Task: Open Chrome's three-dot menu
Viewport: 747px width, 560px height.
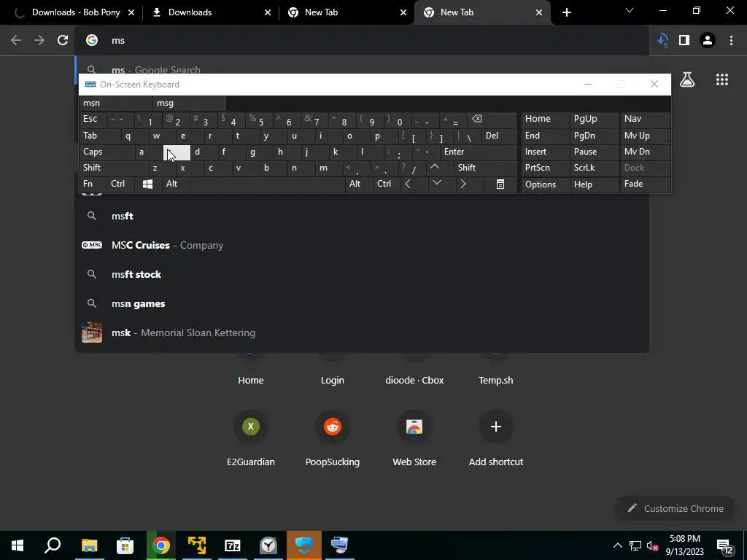Action: pos(731,41)
